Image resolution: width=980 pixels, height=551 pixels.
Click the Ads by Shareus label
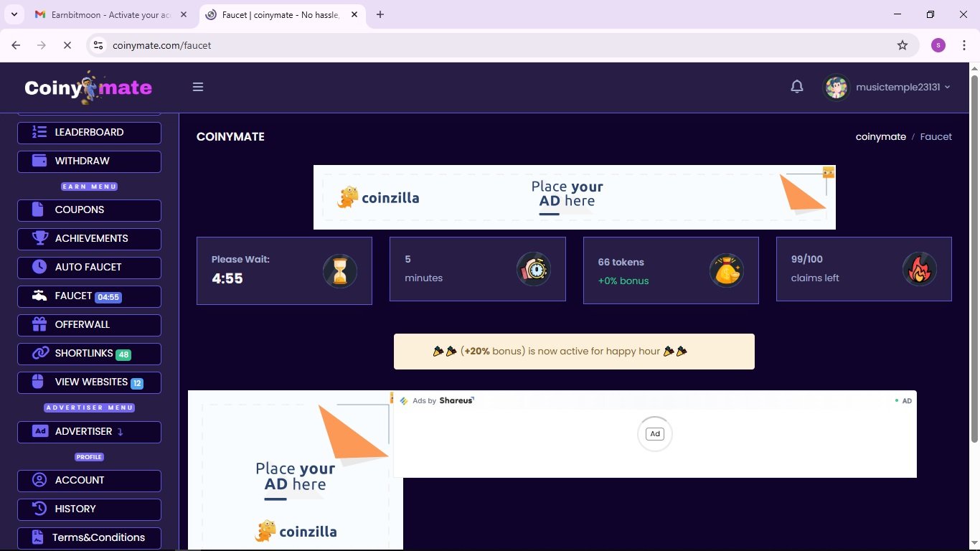coord(437,400)
